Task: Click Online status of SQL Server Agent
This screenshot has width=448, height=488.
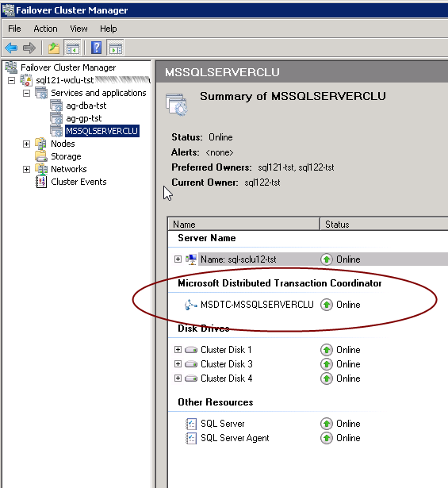Action: pyautogui.click(x=348, y=438)
